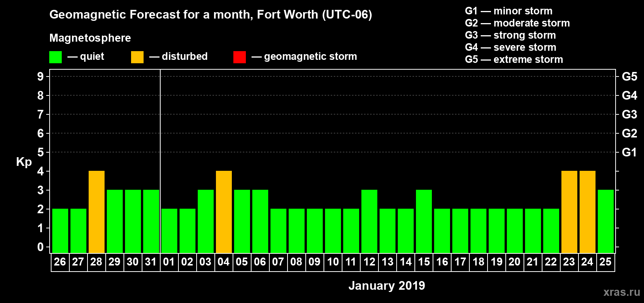Screen dimensions: 644x303
Task: Click the red geomagnetic storm legend swatch
Action: tap(239, 57)
